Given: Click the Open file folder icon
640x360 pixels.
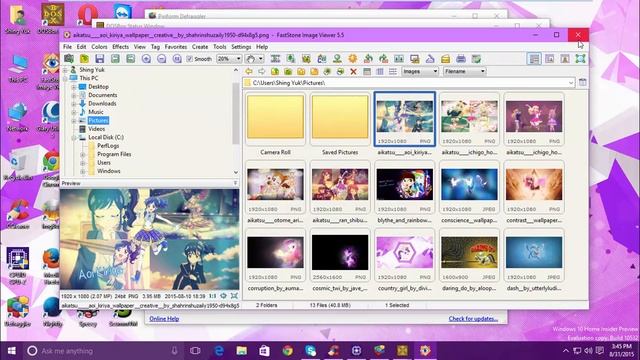Looking at the screenshot, I should 84,59.
